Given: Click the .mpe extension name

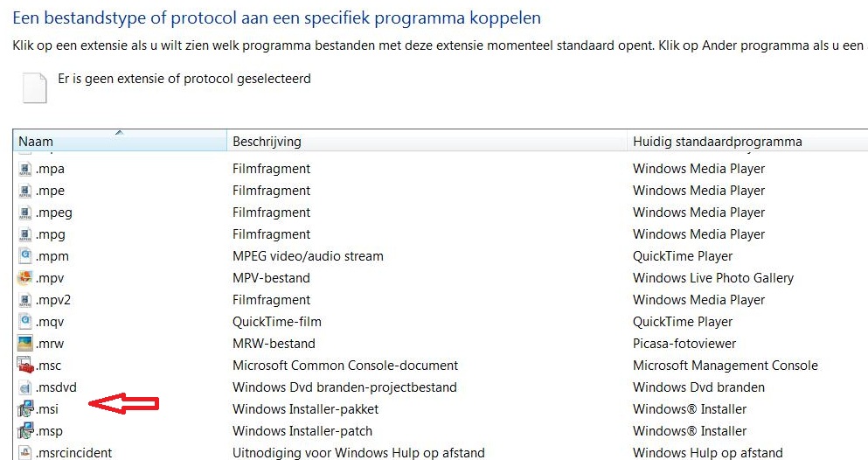Looking at the screenshot, I should tap(50, 191).
